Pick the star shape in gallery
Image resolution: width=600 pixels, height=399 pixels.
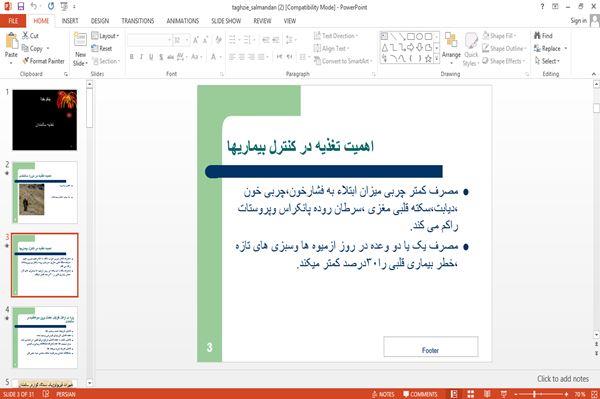point(428,59)
